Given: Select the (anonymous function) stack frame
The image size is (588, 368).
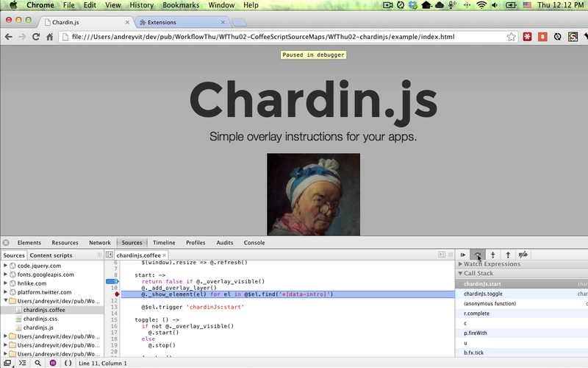Looking at the screenshot, I should [x=522, y=303].
